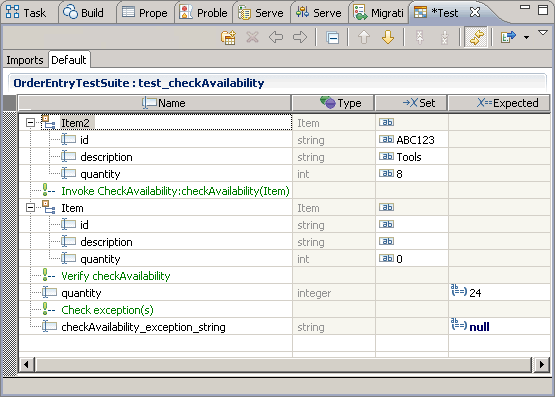This screenshot has width=555, height=397.
Task: Click the Name column header
Action: tap(154, 103)
